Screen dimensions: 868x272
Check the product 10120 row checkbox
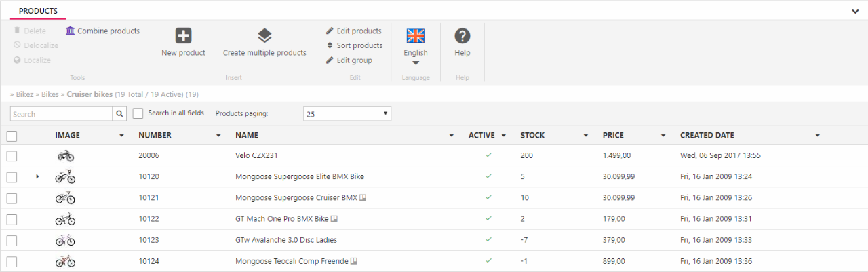12,177
